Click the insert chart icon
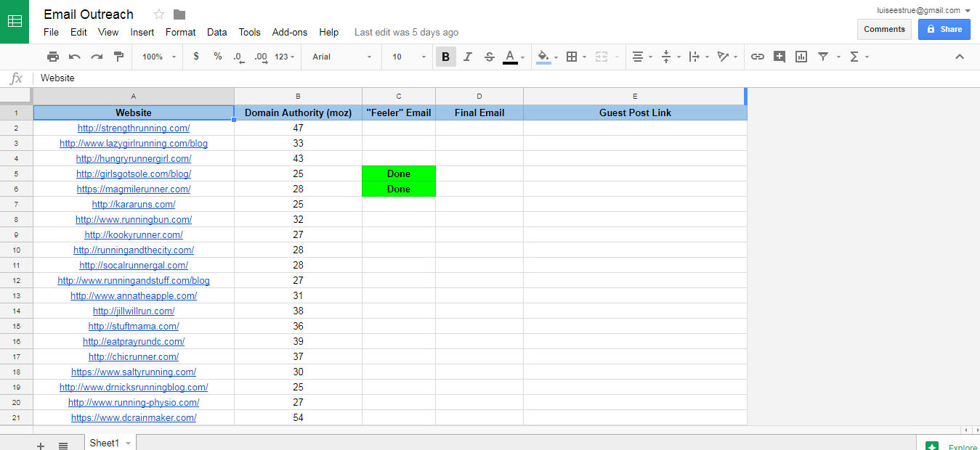 801,57
